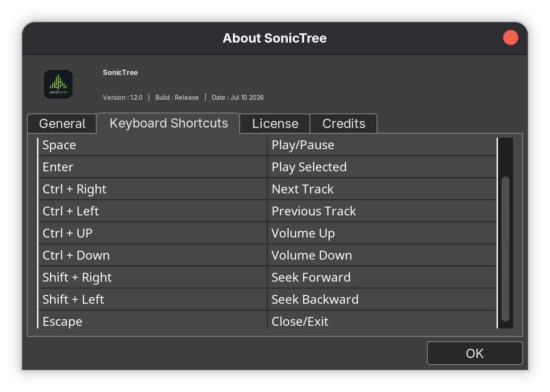Select the Ctrl + UP shortcut cell
The height and width of the screenshot is (392, 550).
153,233
